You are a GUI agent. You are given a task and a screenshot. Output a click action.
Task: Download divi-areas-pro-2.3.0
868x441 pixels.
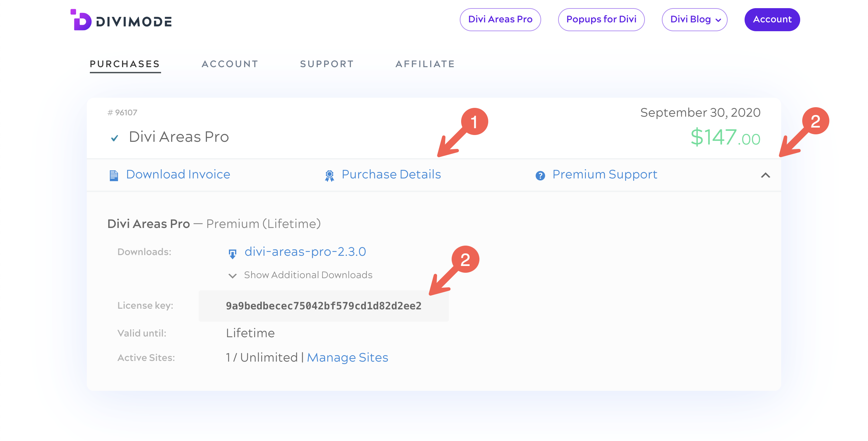[305, 252]
